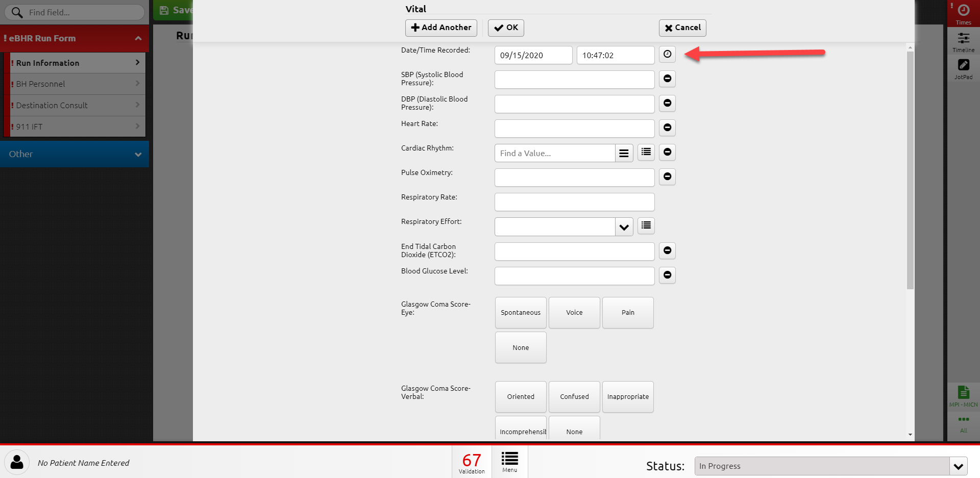Click the minus icon next to Pulse Oximetry
The width and height of the screenshot is (980, 478).
pyautogui.click(x=667, y=177)
